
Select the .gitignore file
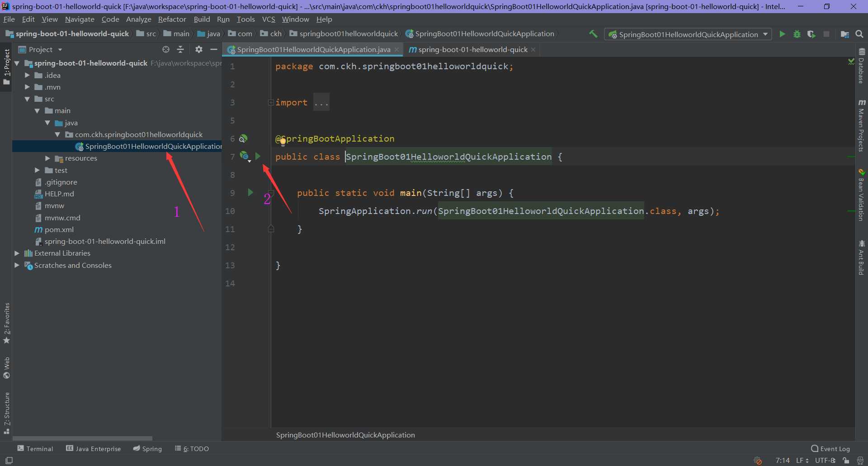(61, 182)
